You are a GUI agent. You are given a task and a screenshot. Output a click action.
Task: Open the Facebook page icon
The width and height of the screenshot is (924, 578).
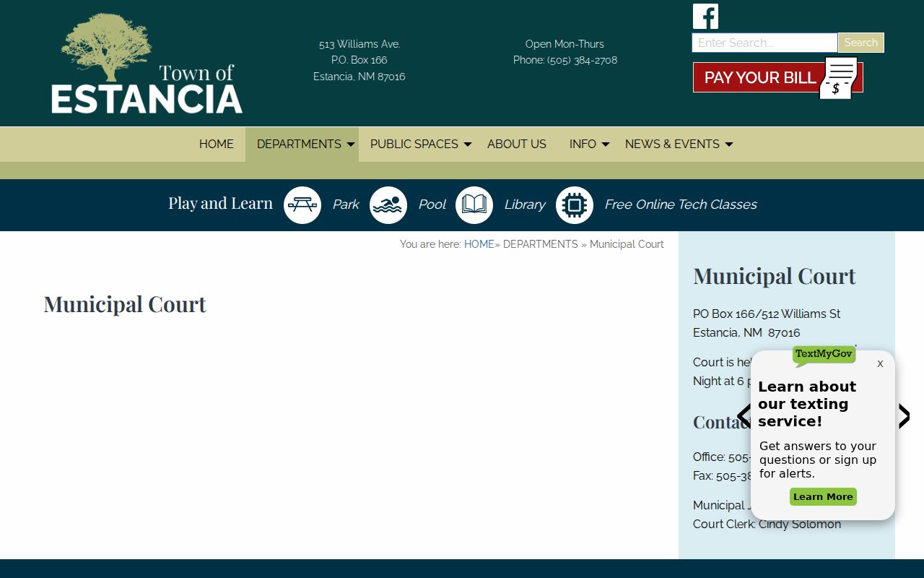tap(705, 17)
